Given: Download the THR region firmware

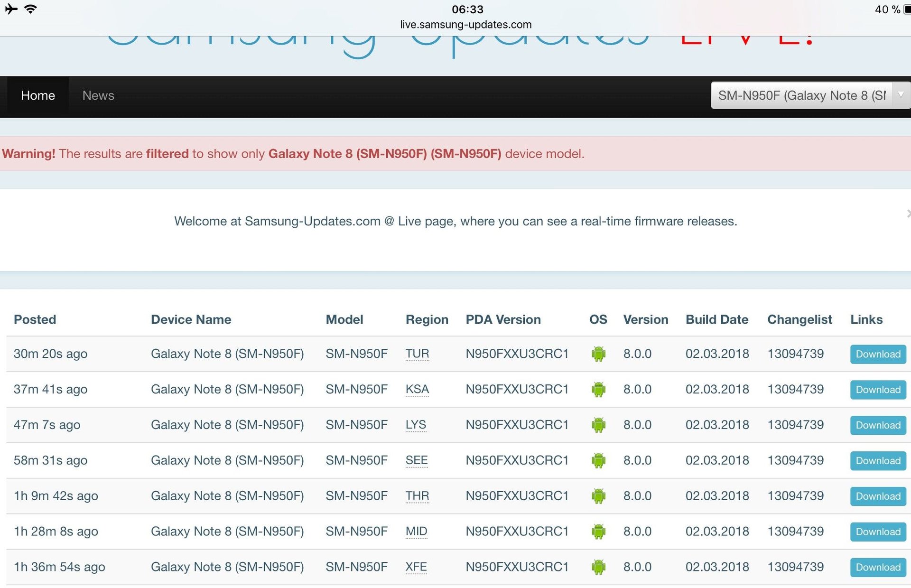Looking at the screenshot, I should coord(878,496).
